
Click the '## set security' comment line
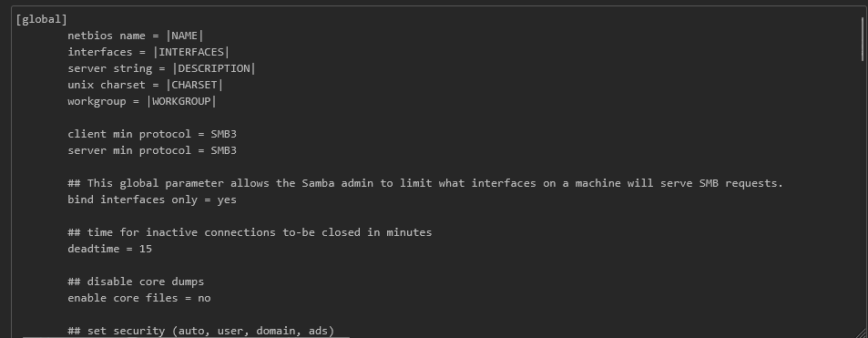(x=201, y=331)
